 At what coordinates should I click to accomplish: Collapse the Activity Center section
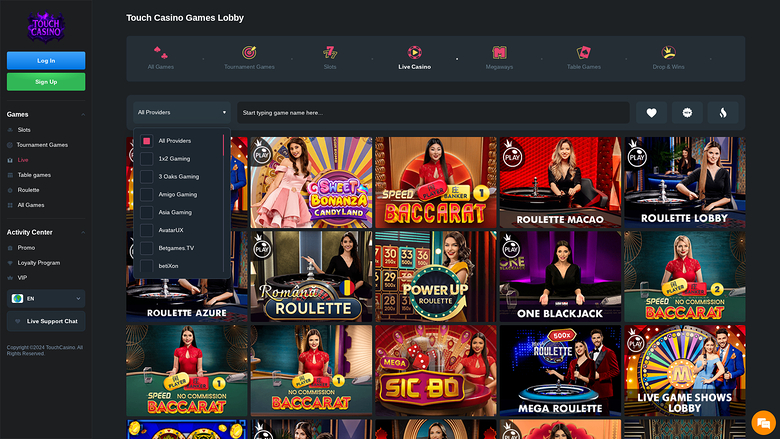click(x=83, y=233)
